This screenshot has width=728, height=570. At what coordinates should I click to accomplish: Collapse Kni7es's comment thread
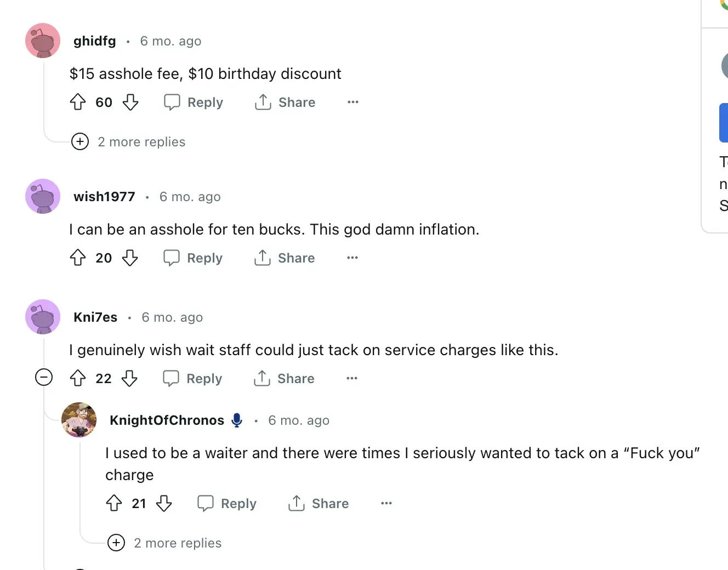pyautogui.click(x=44, y=377)
